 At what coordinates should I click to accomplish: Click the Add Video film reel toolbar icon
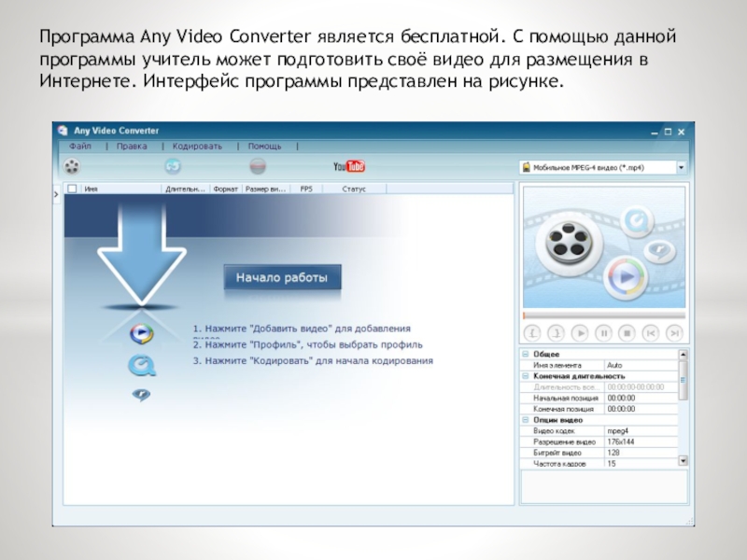click(x=72, y=166)
